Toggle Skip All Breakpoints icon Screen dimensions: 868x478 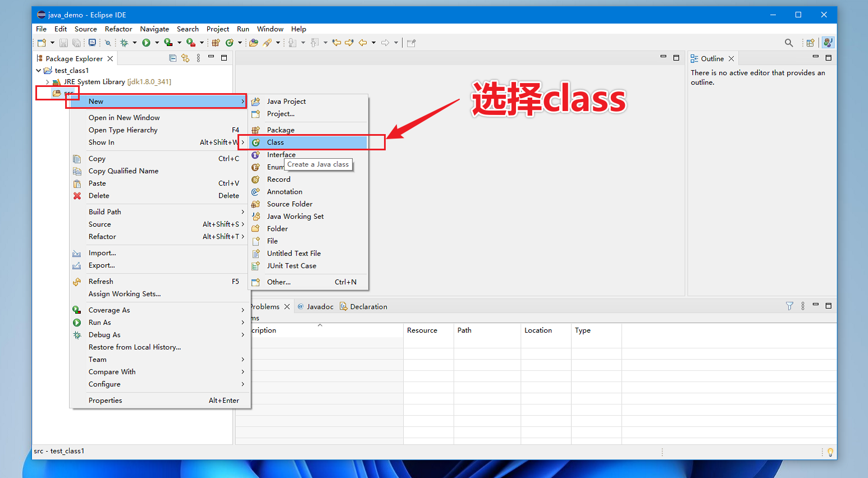(x=108, y=43)
